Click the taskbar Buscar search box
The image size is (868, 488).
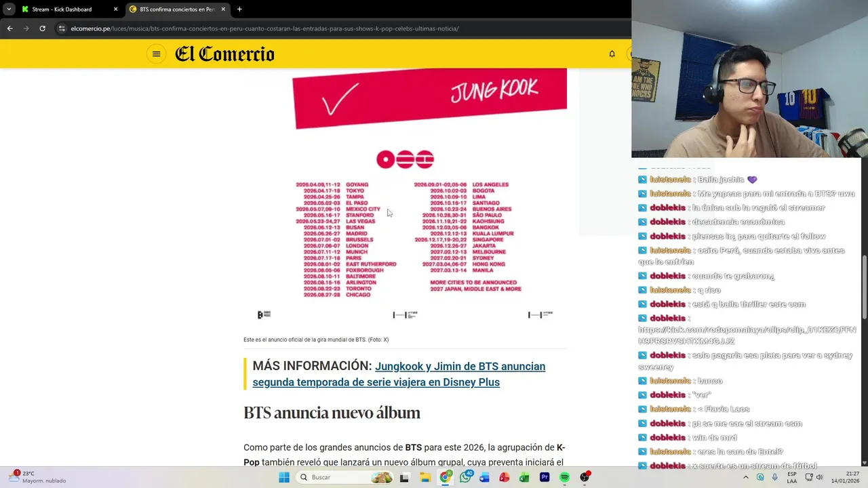[345, 477]
